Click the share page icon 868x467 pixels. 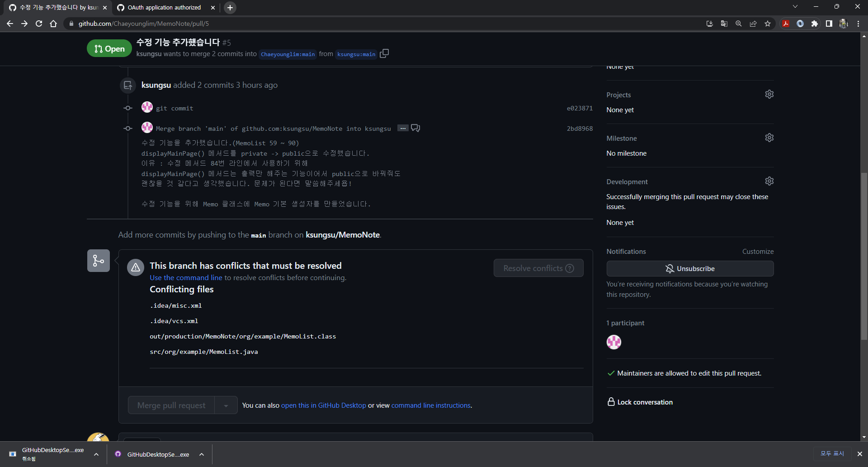pyautogui.click(x=753, y=24)
